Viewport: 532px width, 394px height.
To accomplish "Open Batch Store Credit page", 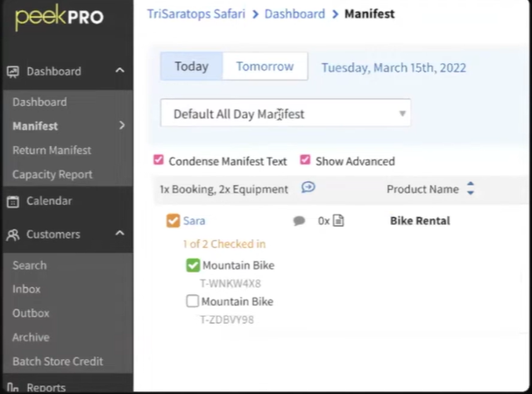I will pos(57,361).
